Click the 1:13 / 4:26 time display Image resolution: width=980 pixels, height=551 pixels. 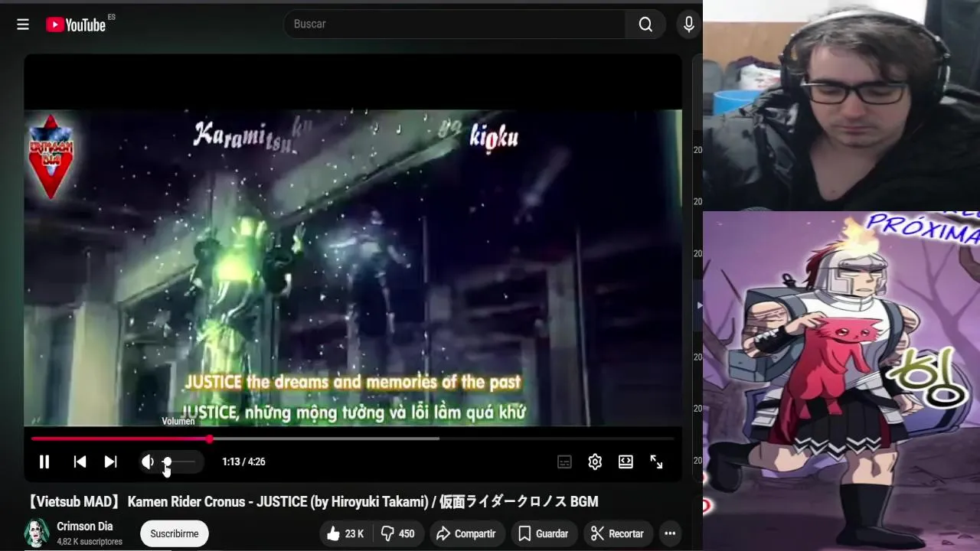(x=243, y=461)
